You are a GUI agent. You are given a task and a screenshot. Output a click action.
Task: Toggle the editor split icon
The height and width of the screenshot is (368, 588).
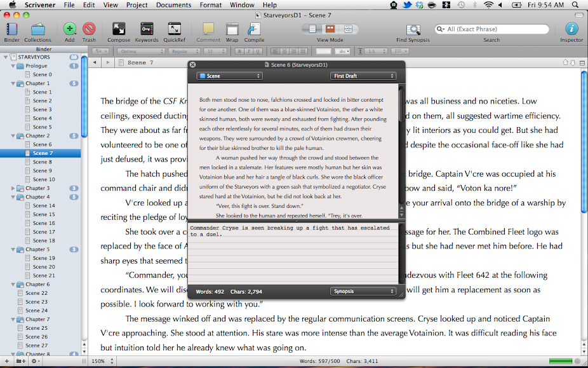tap(582, 63)
